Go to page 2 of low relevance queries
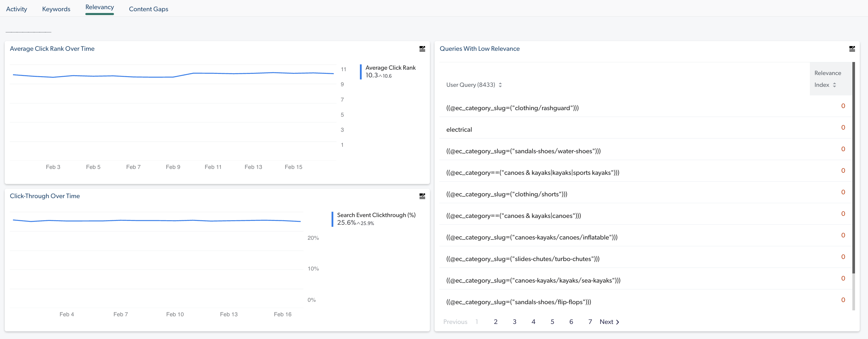This screenshot has width=868, height=339. tap(495, 322)
